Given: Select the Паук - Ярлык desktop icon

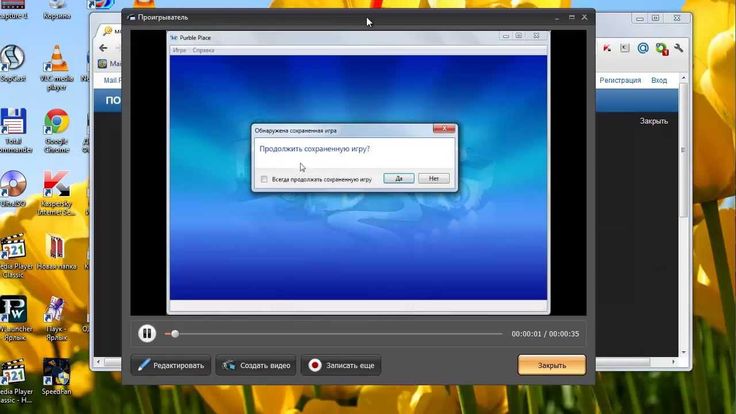Looking at the screenshot, I should pyautogui.click(x=56, y=319).
